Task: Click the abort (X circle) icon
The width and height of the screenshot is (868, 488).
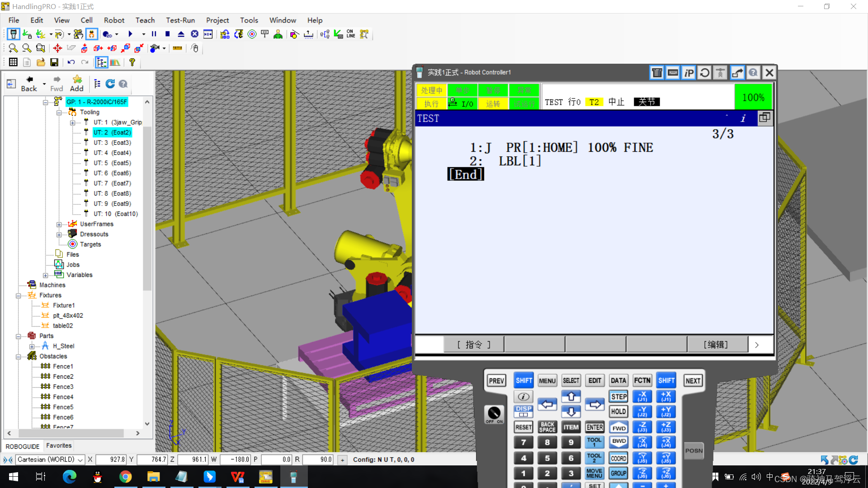Action: click(194, 34)
